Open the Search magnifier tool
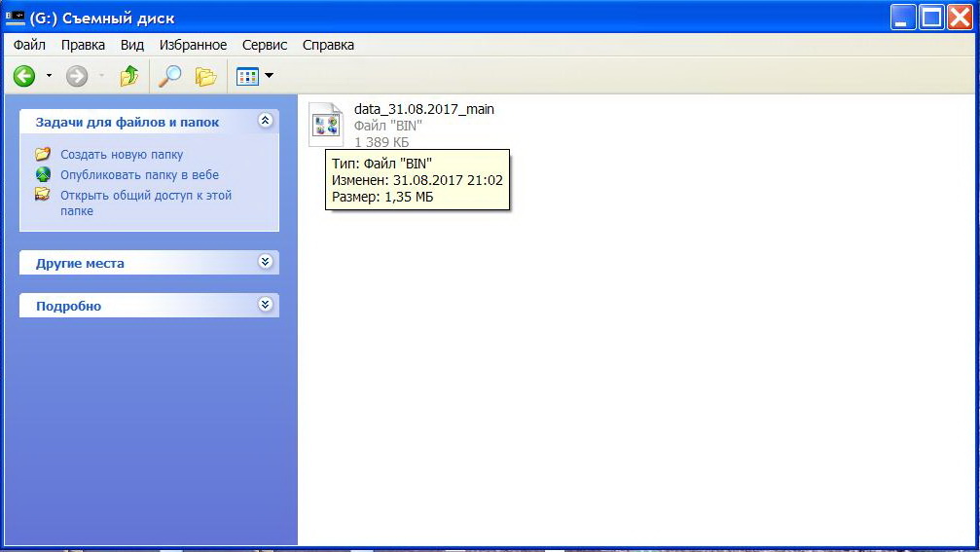 [x=170, y=76]
